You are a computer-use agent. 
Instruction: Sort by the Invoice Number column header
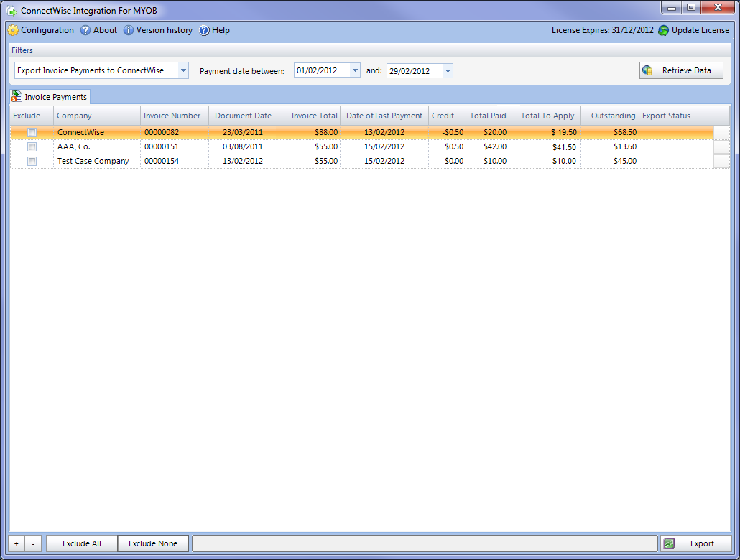(174, 116)
